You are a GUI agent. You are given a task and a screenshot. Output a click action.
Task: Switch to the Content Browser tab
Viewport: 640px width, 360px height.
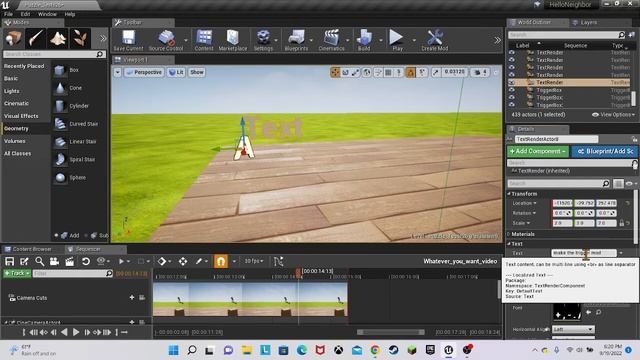click(31, 249)
